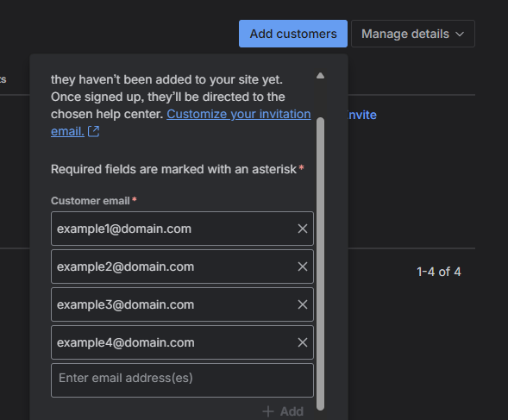
Task: Remove example4@domain.com email entry
Action: 303,342
